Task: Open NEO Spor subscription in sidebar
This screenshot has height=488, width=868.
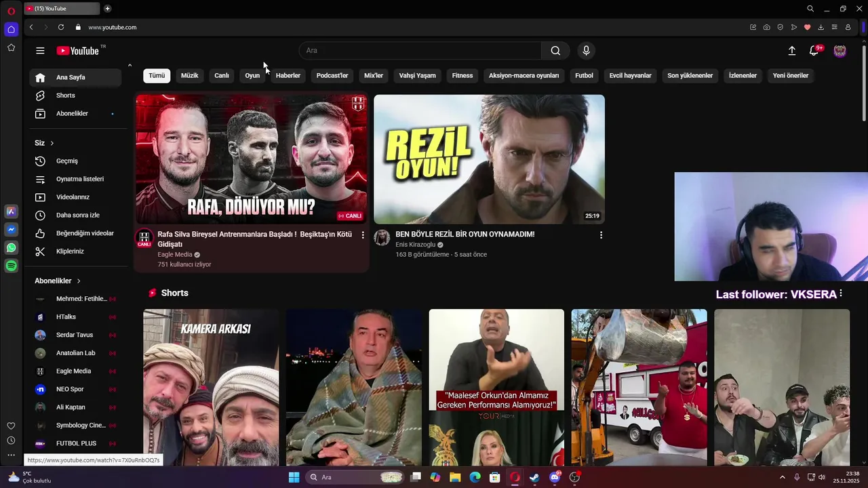Action: click(x=75, y=390)
